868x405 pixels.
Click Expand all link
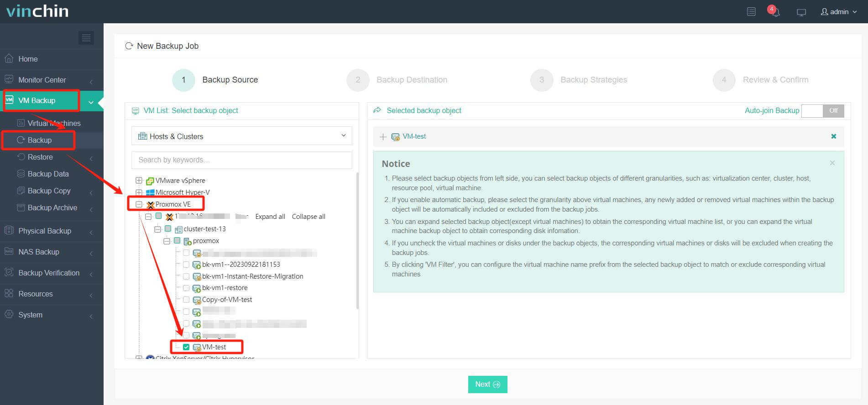tap(270, 217)
